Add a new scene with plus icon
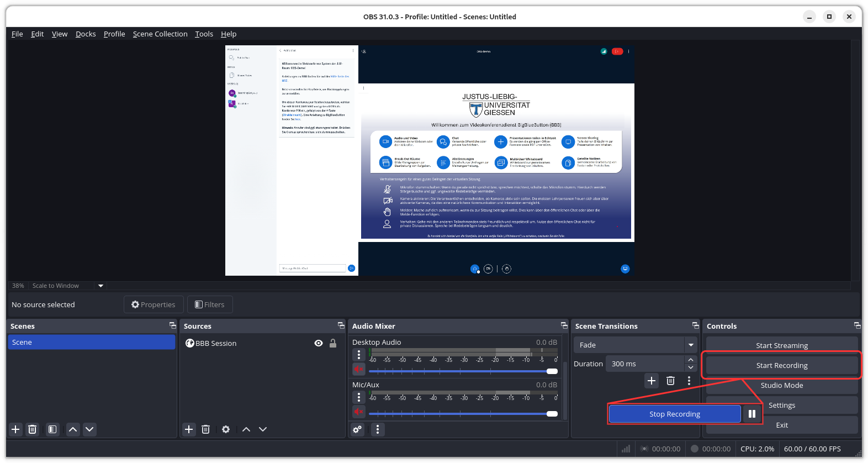The width and height of the screenshot is (868, 463). click(x=15, y=429)
